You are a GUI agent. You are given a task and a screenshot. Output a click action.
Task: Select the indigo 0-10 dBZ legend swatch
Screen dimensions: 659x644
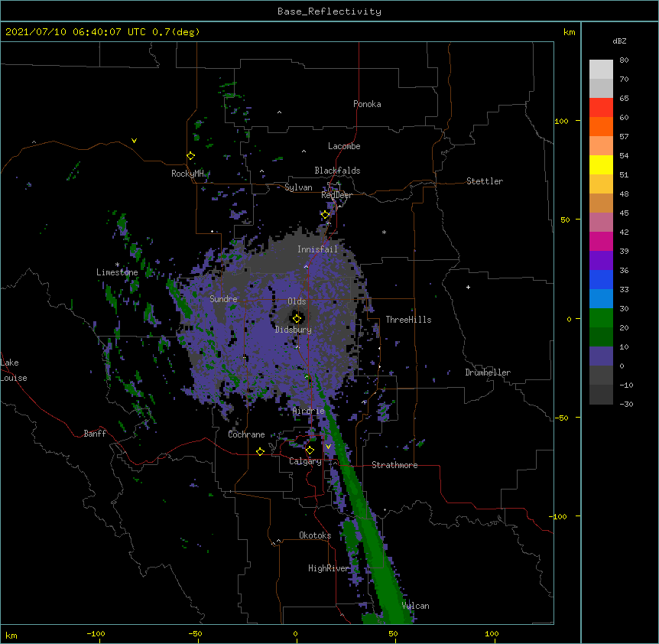(601, 356)
